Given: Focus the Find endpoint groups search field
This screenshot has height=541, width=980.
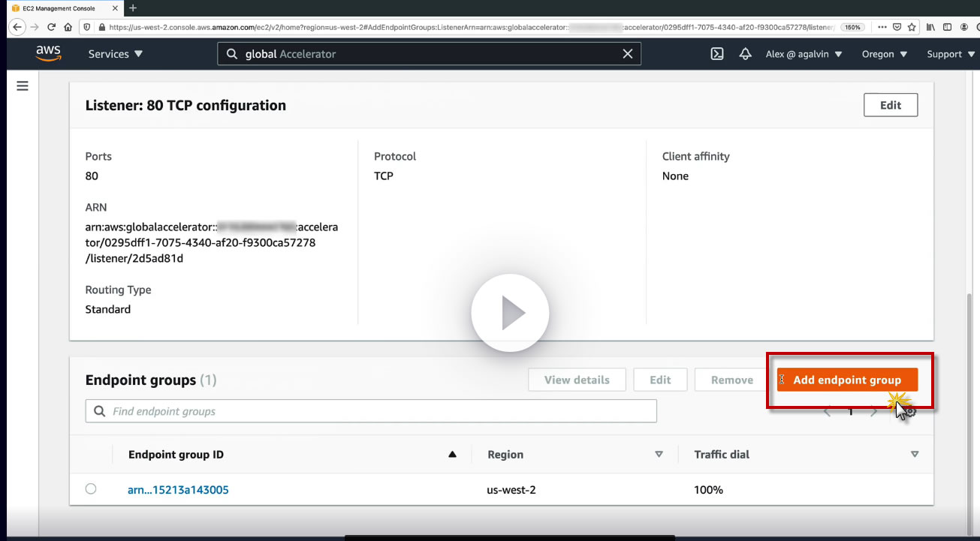Looking at the screenshot, I should point(371,411).
